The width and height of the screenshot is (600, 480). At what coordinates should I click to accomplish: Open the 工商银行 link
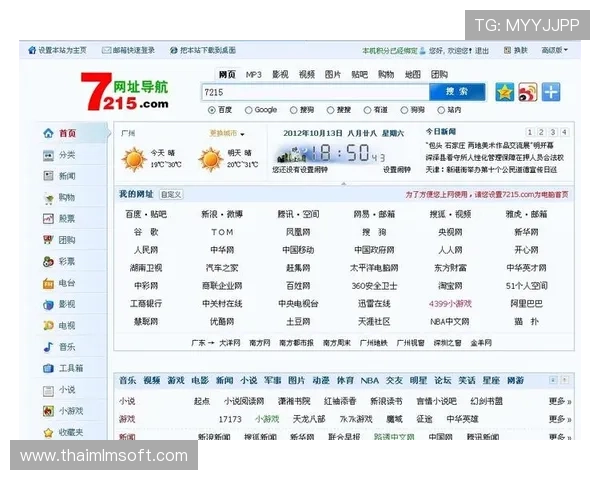[146, 304]
